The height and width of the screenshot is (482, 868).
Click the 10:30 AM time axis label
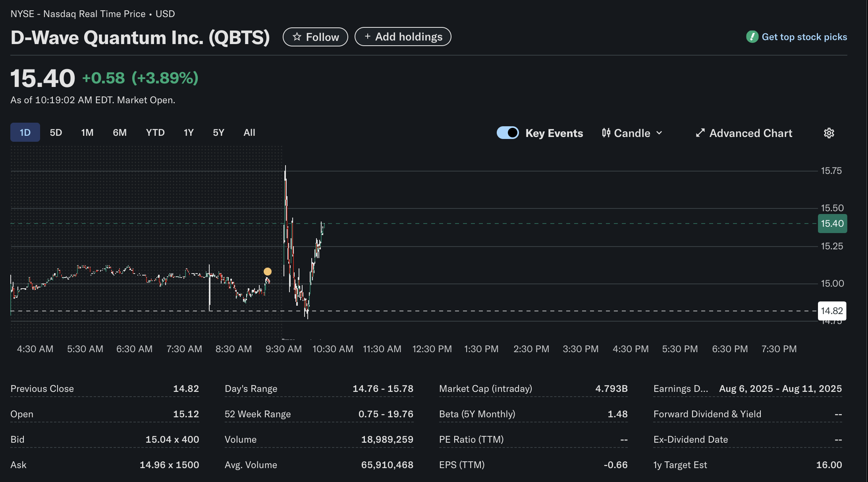pyautogui.click(x=333, y=349)
